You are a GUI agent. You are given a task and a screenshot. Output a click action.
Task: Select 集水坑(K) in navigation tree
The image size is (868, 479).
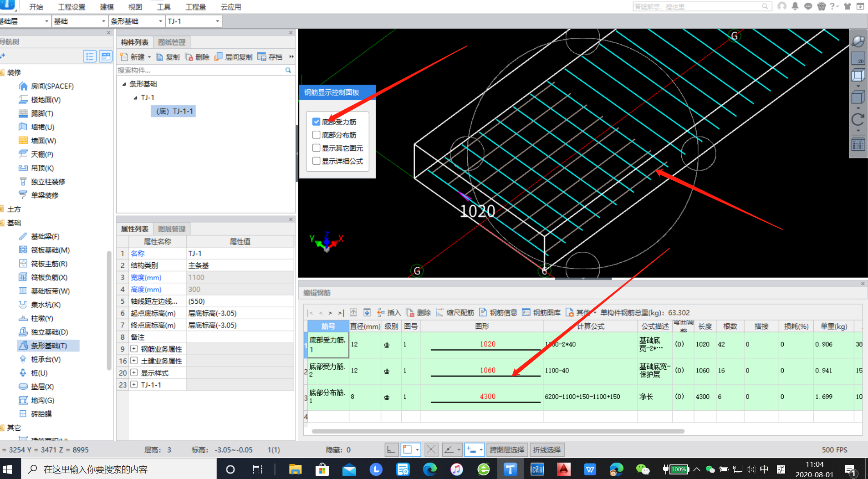point(40,305)
